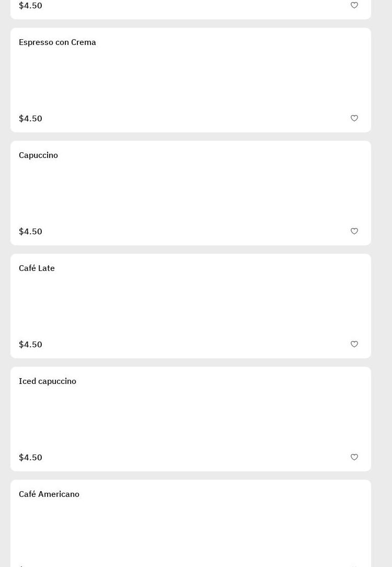This screenshot has width=392, height=567.
Task: Click empty center of Café Late card
Action: pyautogui.click(x=191, y=306)
